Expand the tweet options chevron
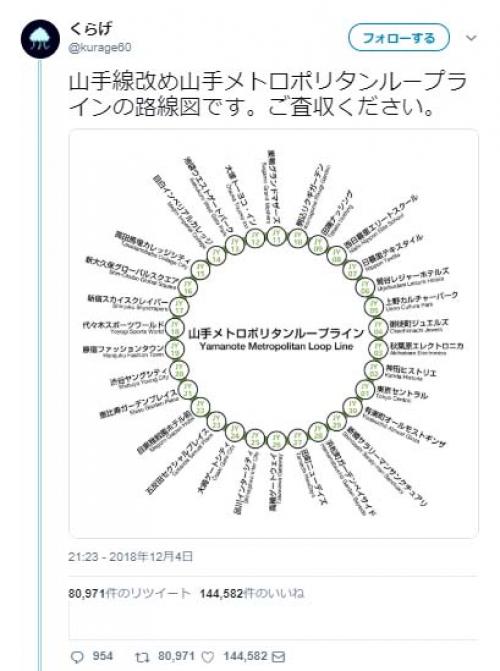Viewport: 500px width, 671px height. 471,38
